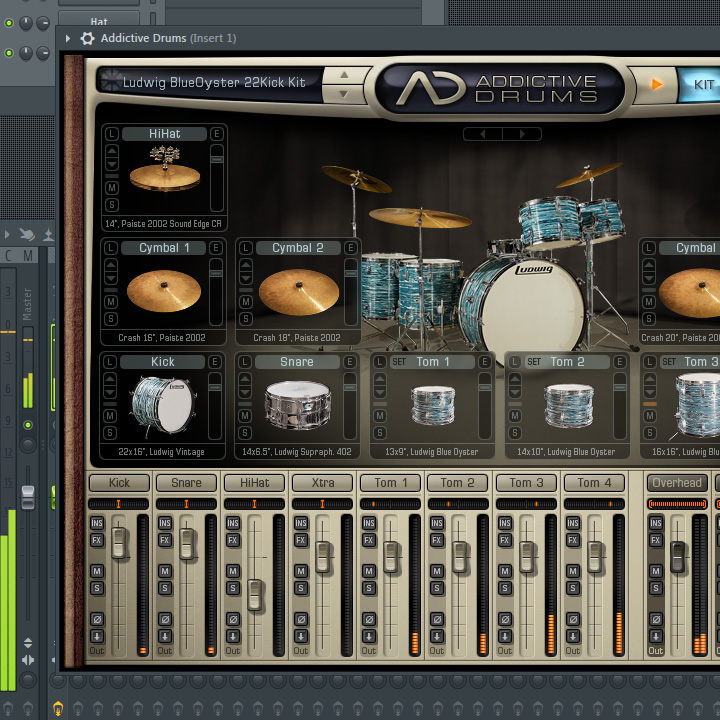Click SET button on Tom 3
The height and width of the screenshot is (720, 720).
[x=669, y=362]
